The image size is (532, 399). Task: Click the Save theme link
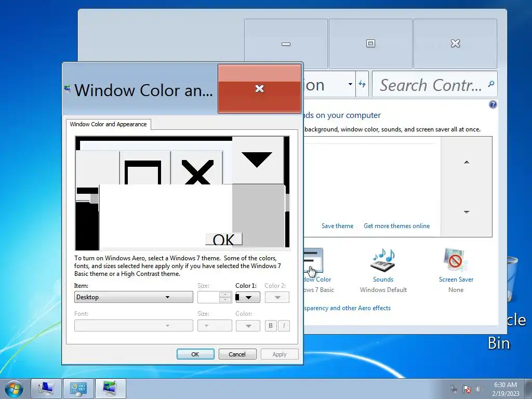(x=337, y=226)
